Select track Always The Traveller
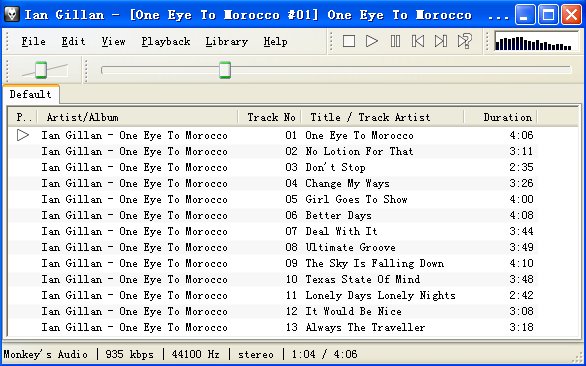This screenshot has height=366, width=586. (365, 327)
